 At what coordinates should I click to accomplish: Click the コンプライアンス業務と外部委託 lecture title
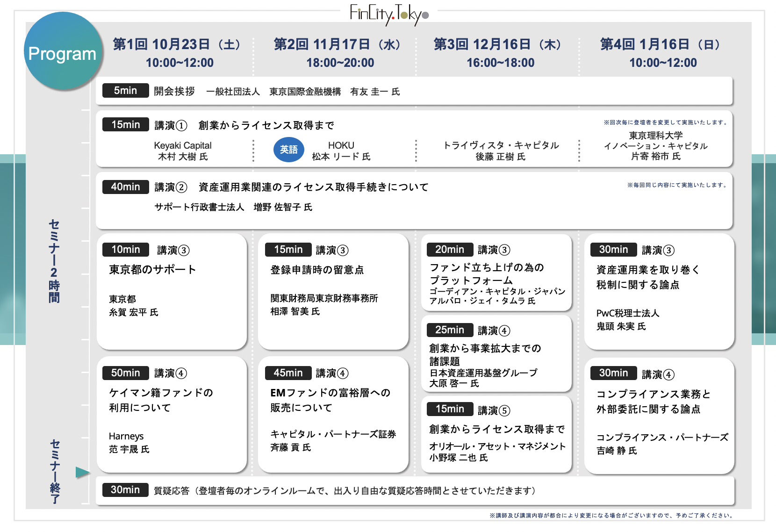pyautogui.click(x=653, y=402)
